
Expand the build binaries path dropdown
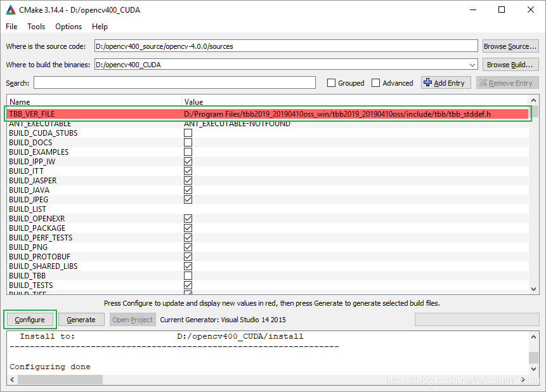[x=472, y=65]
